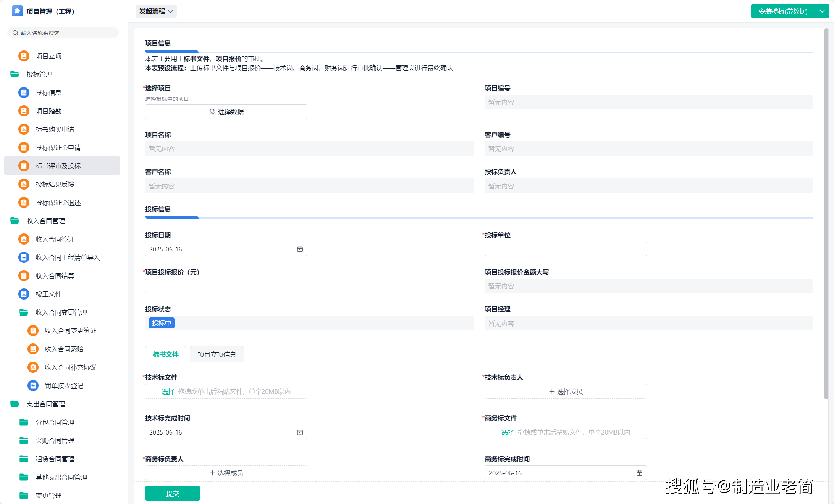
Task: Click 选择 link under 技术标文件
Action: [168, 391]
